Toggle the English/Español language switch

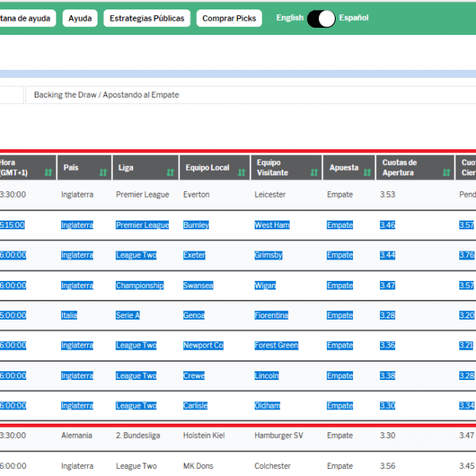click(321, 18)
